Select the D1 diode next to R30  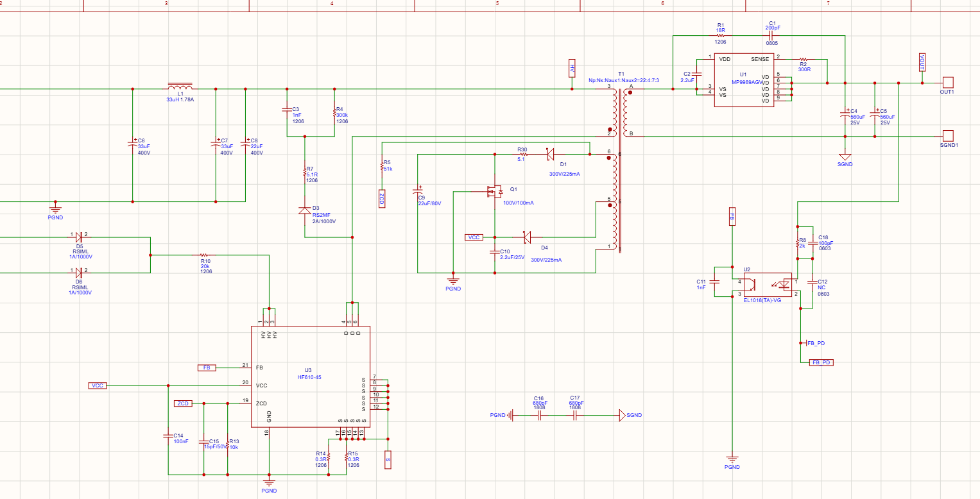(550, 155)
